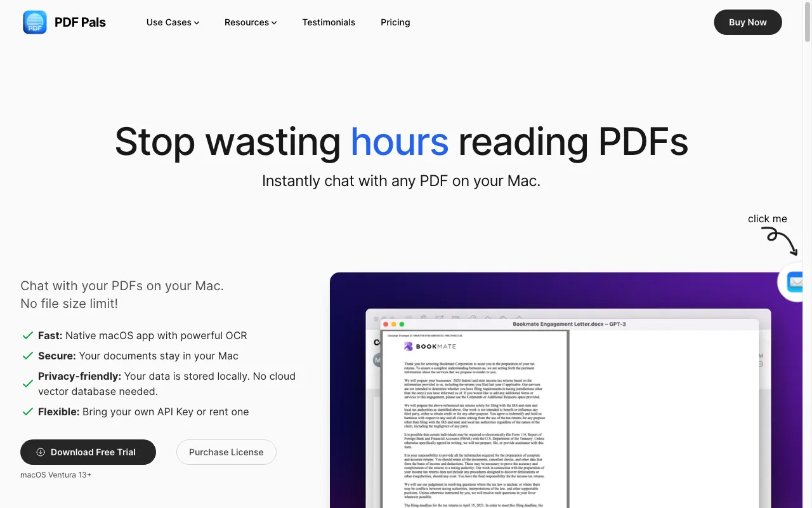The image size is (812, 508).
Task: Select the 'Fast: Native macOS app' feature line
Action: click(x=143, y=335)
